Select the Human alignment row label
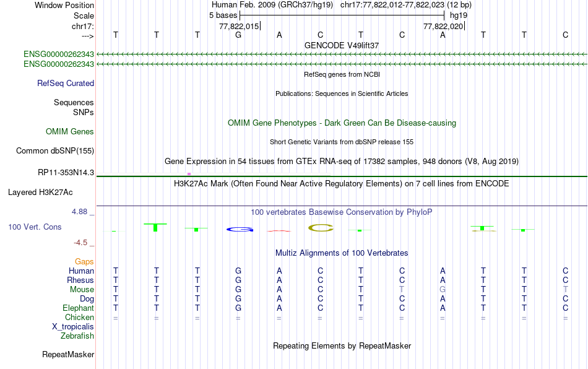 [x=81, y=271]
